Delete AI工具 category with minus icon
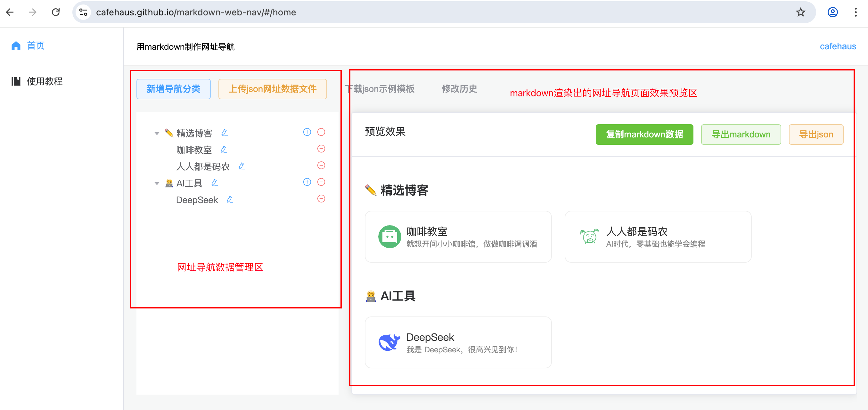The height and width of the screenshot is (410, 868). (321, 182)
